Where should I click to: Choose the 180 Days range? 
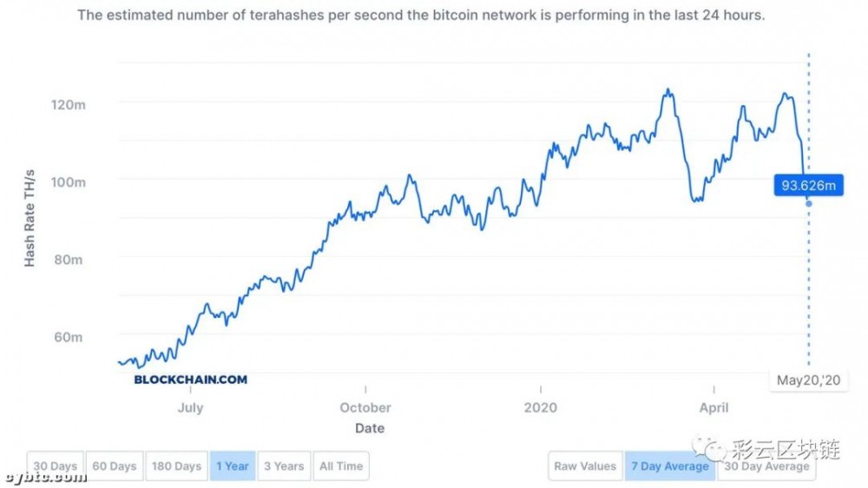pos(176,466)
